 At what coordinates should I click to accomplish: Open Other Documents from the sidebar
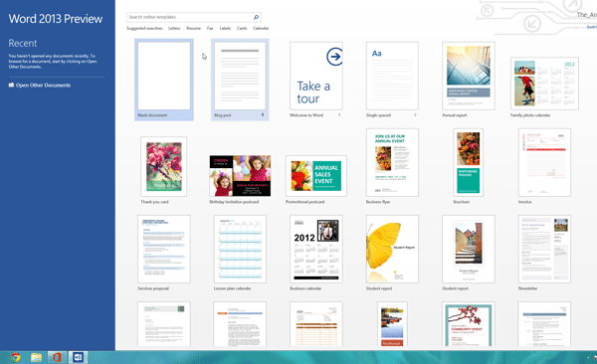click(40, 85)
